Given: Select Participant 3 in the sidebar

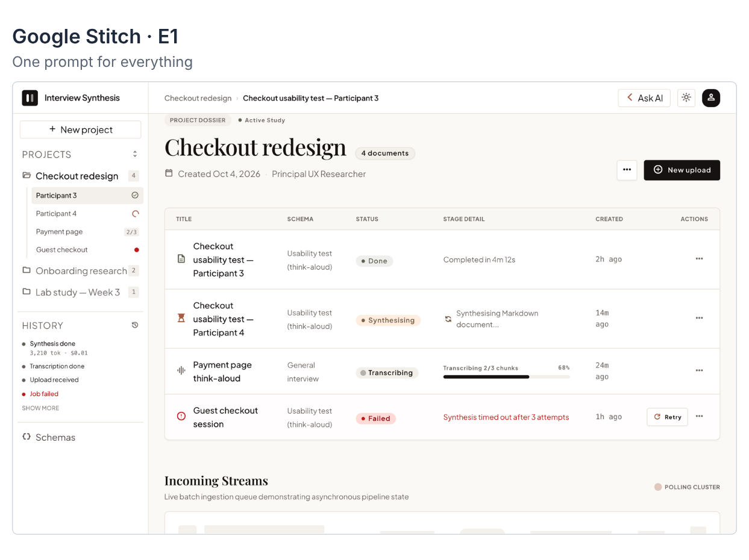Looking at the screenshot, I should point(87,195).
